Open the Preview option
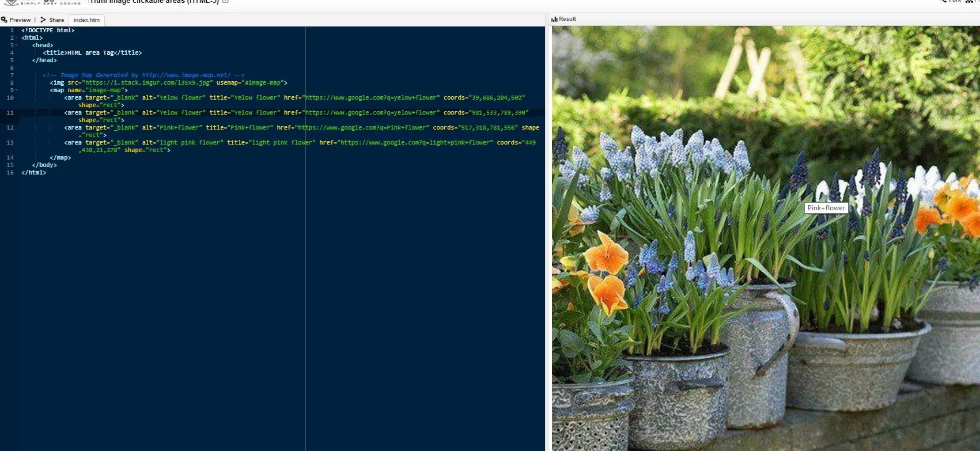Screen dimensions: 980x451 coord(20,20)
